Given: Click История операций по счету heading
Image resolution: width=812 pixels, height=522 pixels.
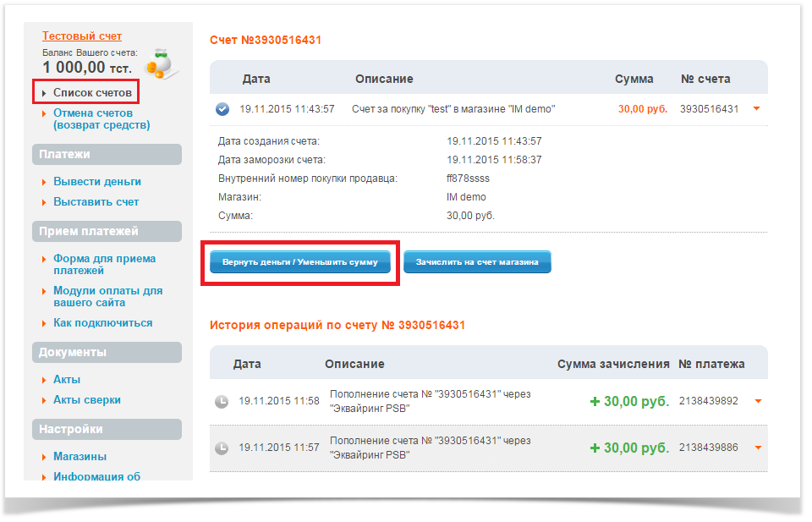Looking at the screenshot, I should [337, 325].
